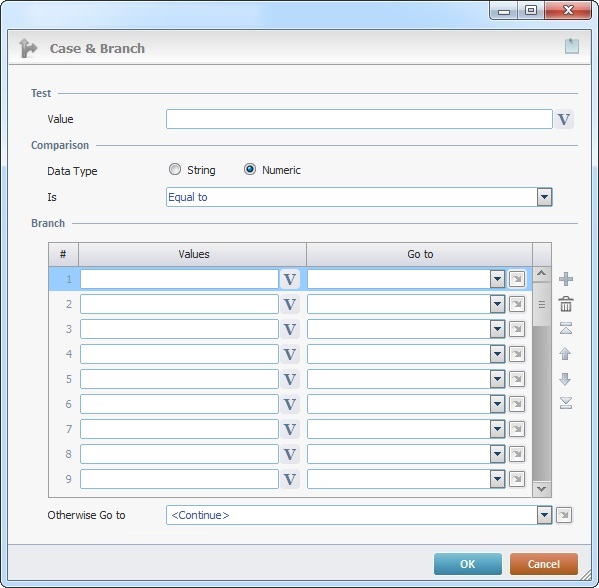599x588 pixels.
Task: Click the notes clipboard icon in header
Action: click(571, 47)
